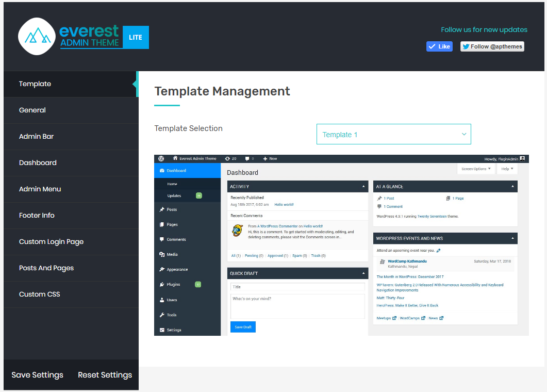
Task: Open Screen Options dropdown in preview
Action: point(476,169)
